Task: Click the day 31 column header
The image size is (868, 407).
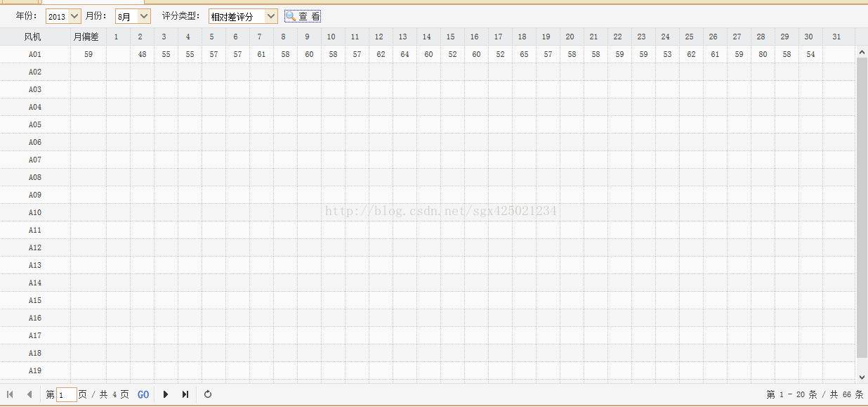Action: point(839,37)
